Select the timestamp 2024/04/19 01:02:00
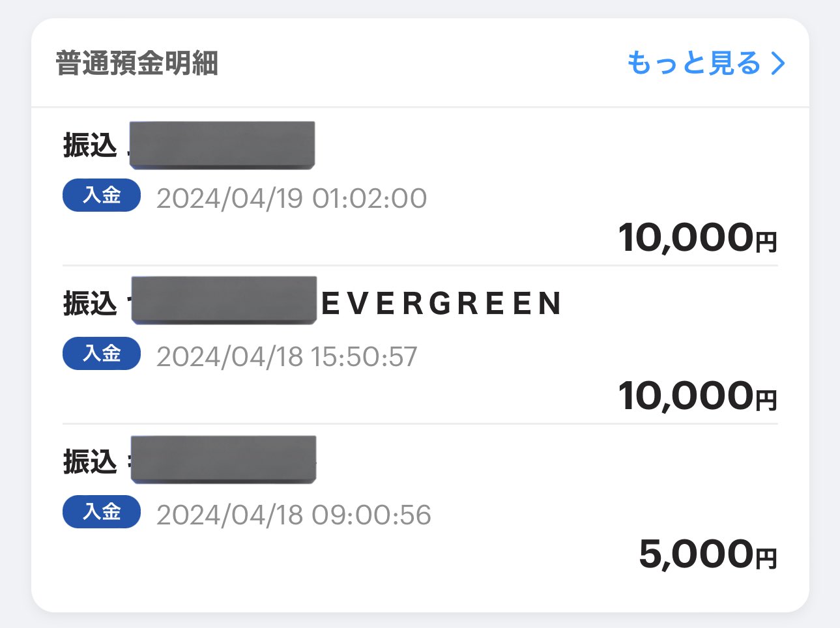Image resolution: width=840 pixels, height=628 pixels. coord(292,198)
